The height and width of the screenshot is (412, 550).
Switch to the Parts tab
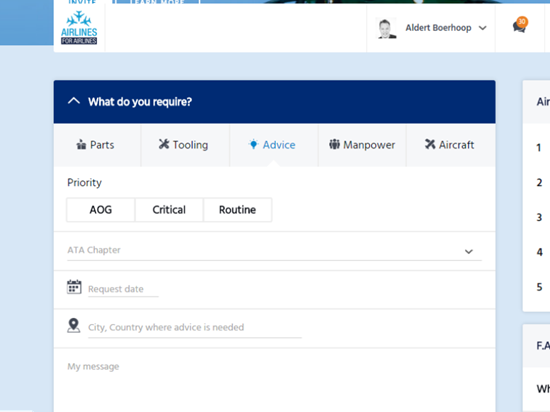[97, 145]
